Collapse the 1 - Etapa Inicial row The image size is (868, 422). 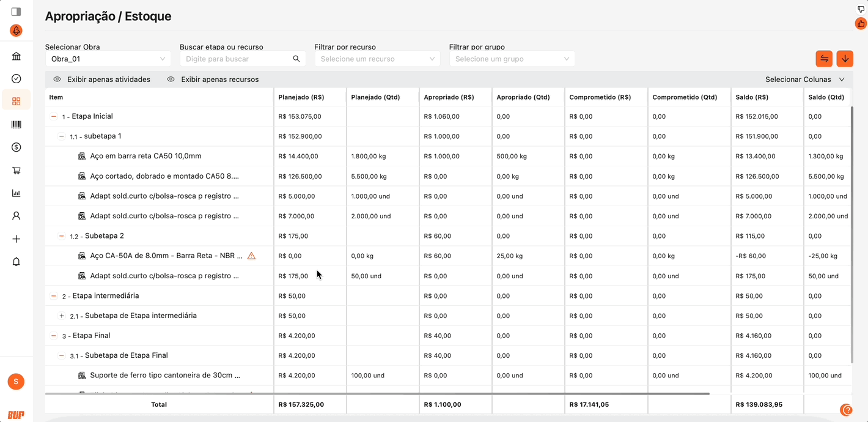54,116
